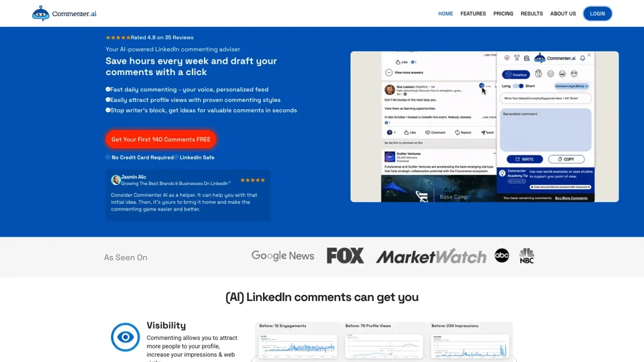Viewport: 644px width, 362px height.
Task: Select the star-eyes emoji tone icon
Action: [574, 74]
